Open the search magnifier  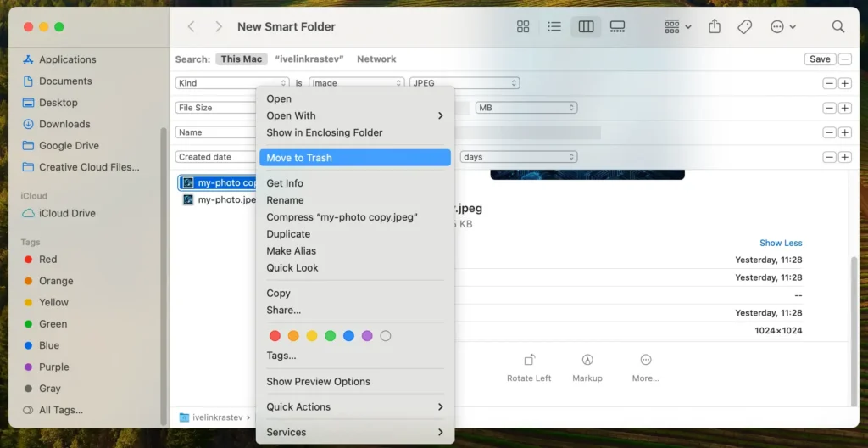(x=838, y=27)
